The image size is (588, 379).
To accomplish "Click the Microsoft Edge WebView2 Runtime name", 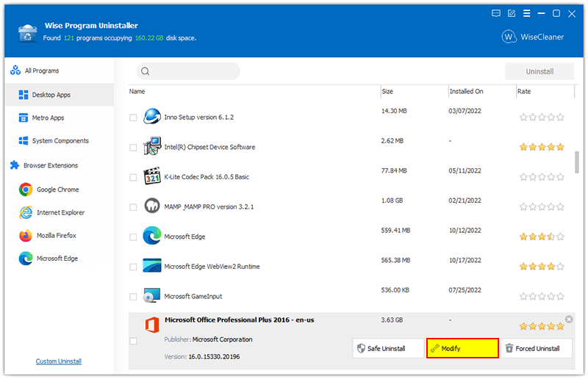I will pyautogui.click(x=212, y=267).
